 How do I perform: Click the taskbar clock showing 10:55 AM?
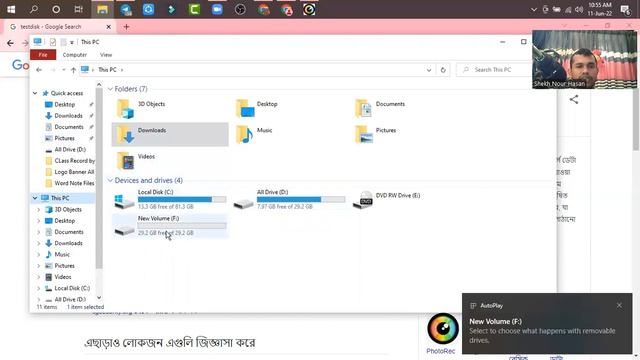coord(600,9)
